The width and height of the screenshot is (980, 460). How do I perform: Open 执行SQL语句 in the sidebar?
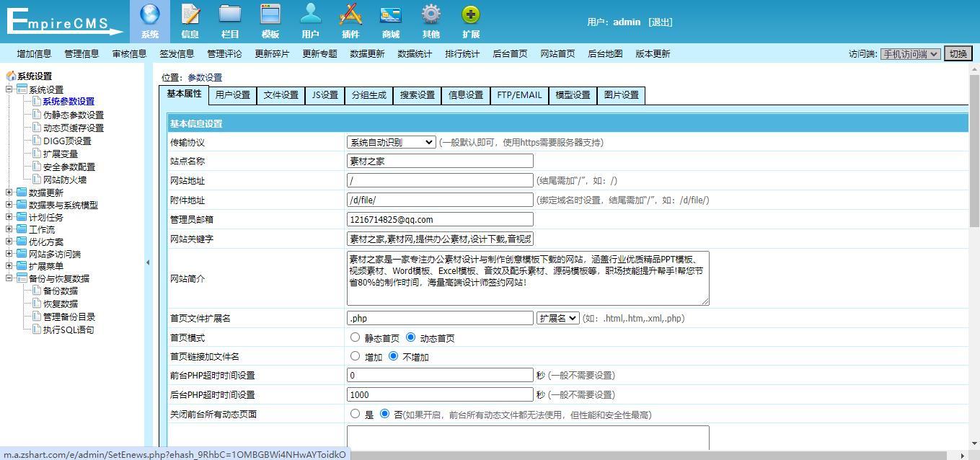69,329
